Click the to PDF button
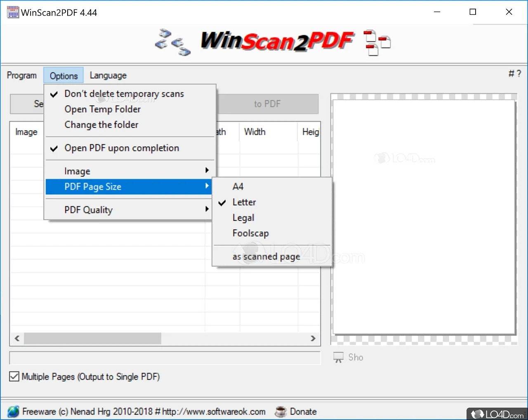The image size is (528, 420). click(267, 104)
